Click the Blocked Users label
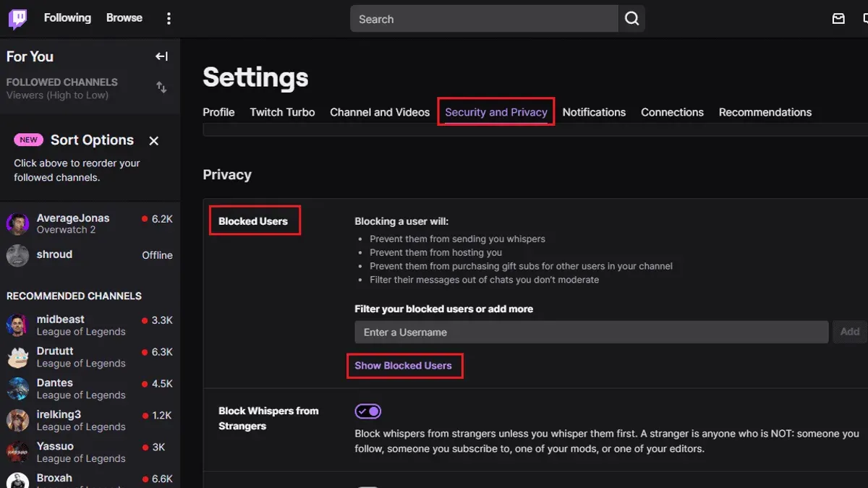The height and width of the screenshot is (488, 868). tap(253, 221)
